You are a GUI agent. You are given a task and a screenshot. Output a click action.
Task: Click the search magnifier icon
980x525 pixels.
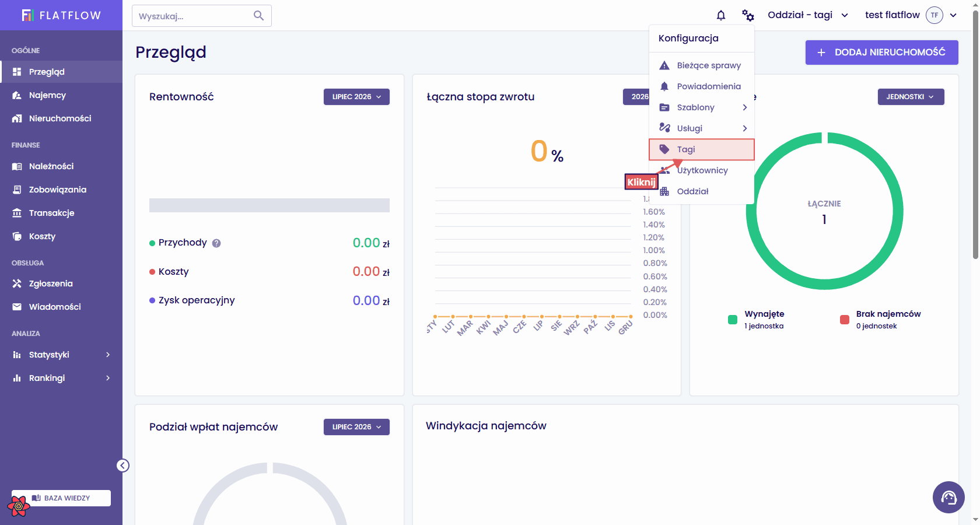click(258, 16)
